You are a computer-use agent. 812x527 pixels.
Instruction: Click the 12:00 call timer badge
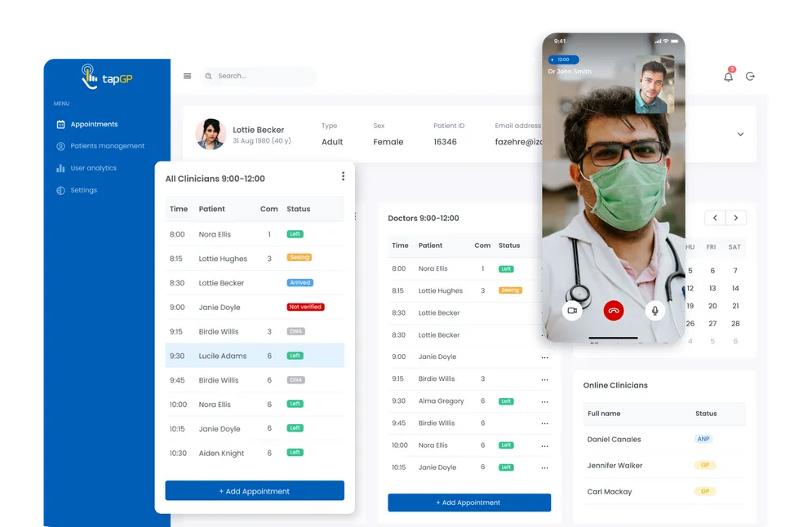pyautogui.click(x=563, y=60)
